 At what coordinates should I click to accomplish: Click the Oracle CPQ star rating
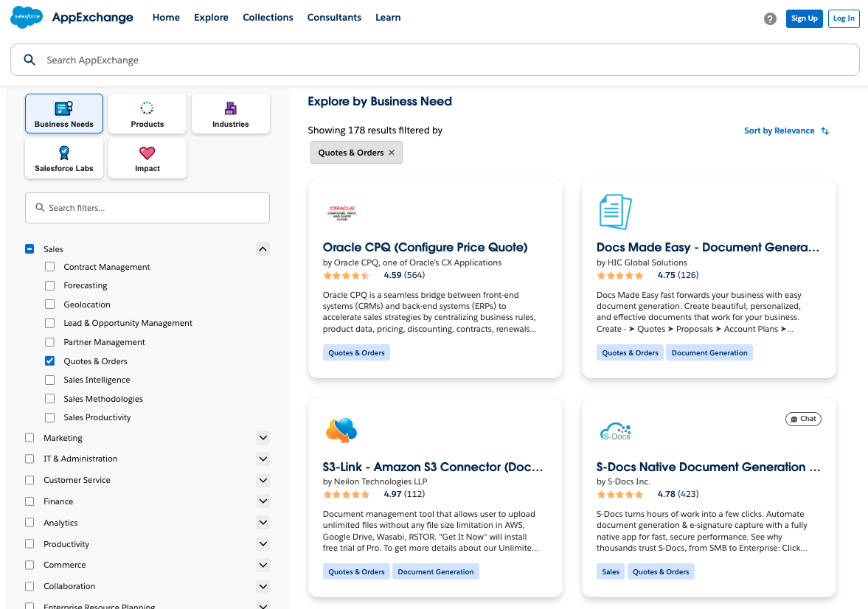point(346,275)
